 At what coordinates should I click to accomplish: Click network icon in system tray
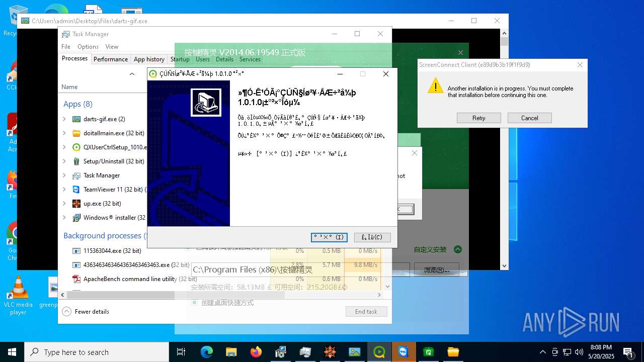click(567, 352)
